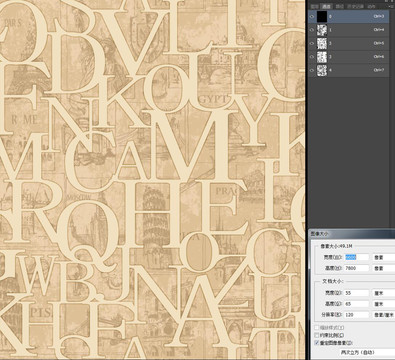Click the pixel 高度 field showing 7800
The width and height of the screenshot is (395, 360).
(357, 268)
